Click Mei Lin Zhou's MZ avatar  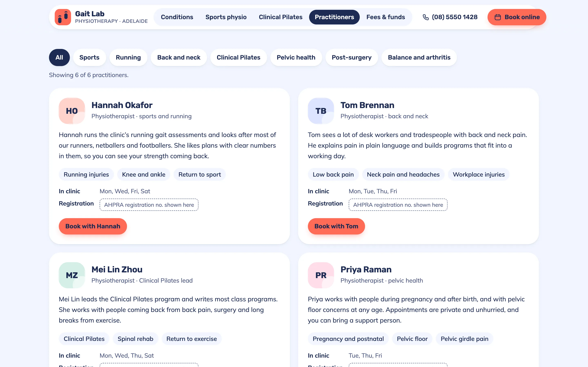tap(72, 275)
